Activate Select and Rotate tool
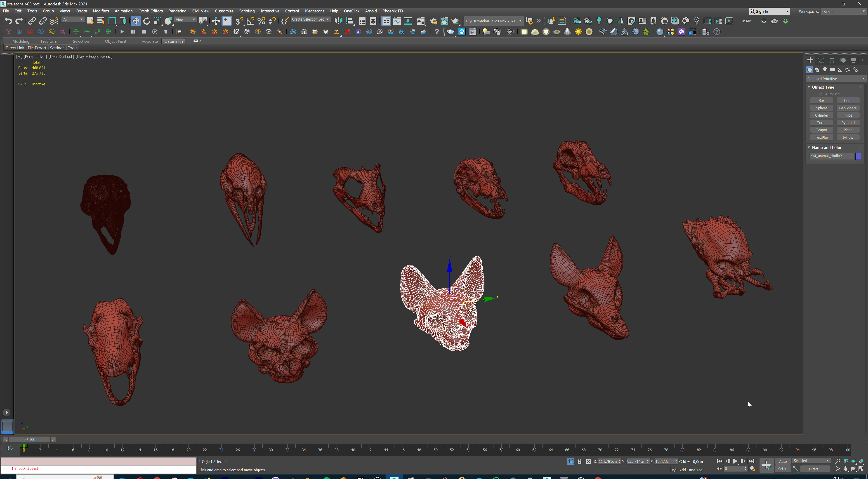868x479 pixels. point(146,21)
